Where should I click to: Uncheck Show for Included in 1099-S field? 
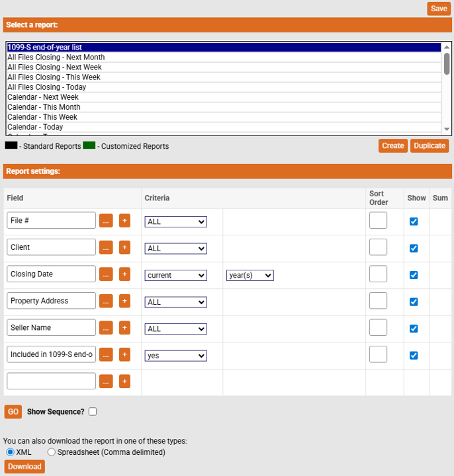[x=414, y=355]
